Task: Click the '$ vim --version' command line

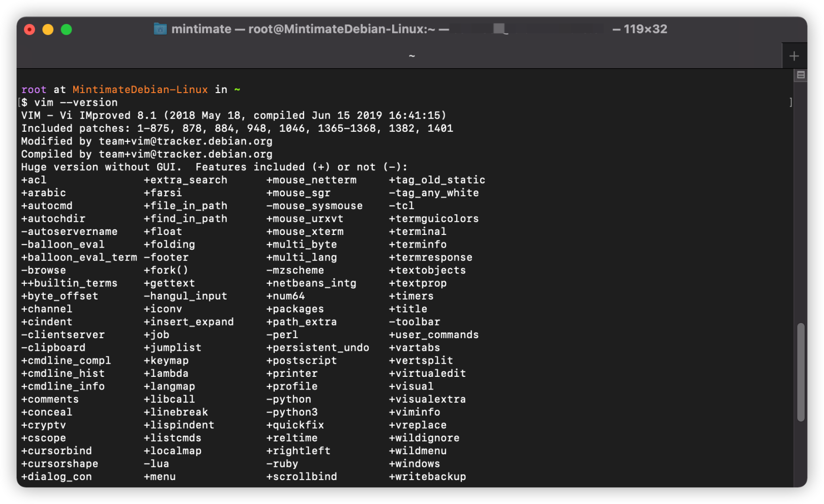Action: point(69,102)
